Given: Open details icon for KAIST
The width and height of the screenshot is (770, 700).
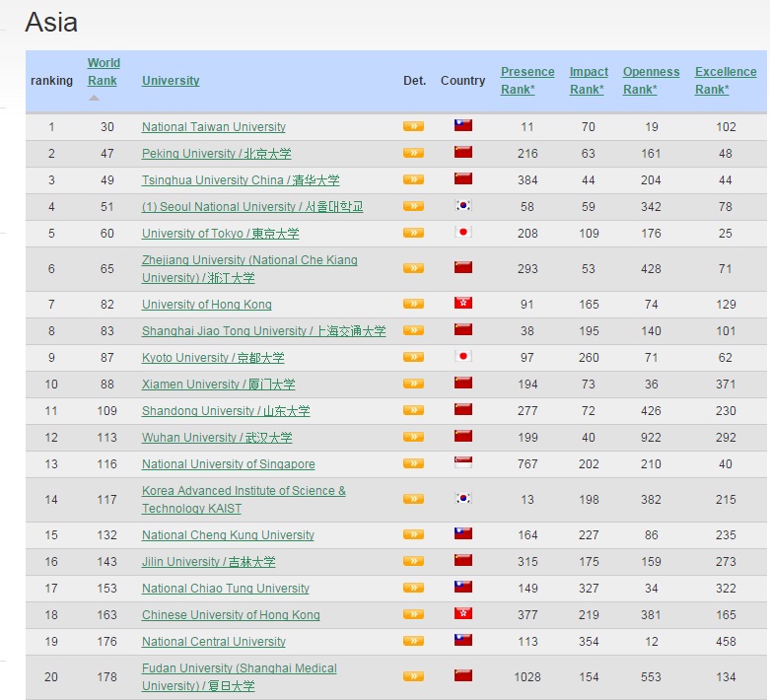Looking at the screenshot, I should (x=413, y=499).
